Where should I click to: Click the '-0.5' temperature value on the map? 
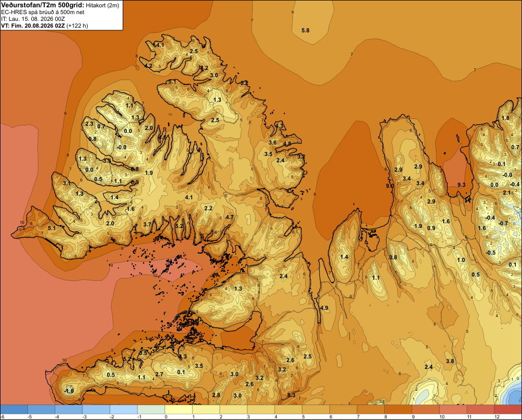pyautogui.click(x=491, y=253)
